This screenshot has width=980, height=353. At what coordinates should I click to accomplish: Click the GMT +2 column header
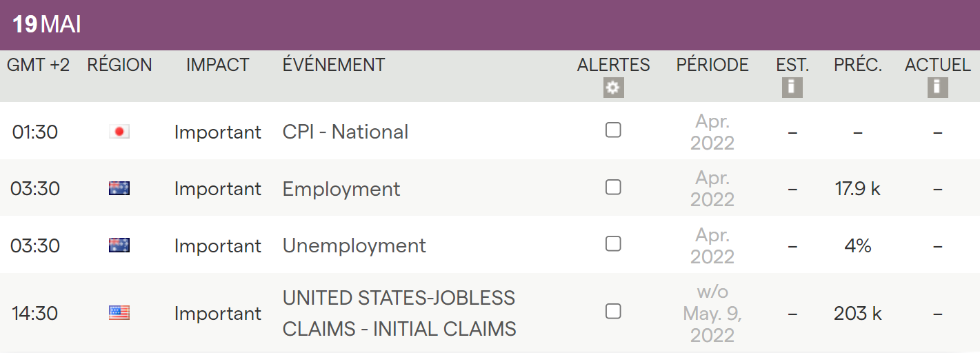coord(39,65)
